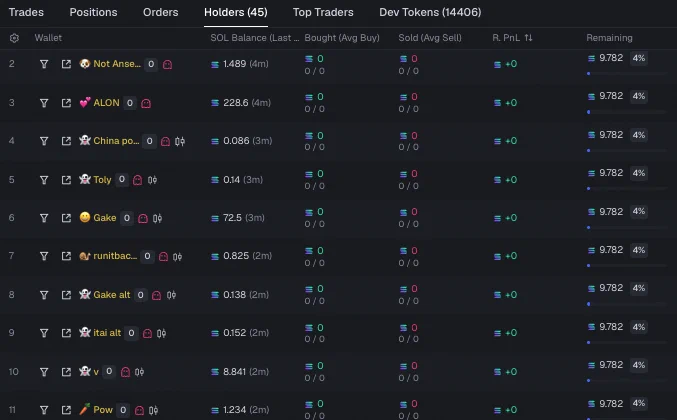Viewport: 677px width, 420px height.
Task: Click Remaining progress bar for ALON row
Action: [x=627, y=112]
